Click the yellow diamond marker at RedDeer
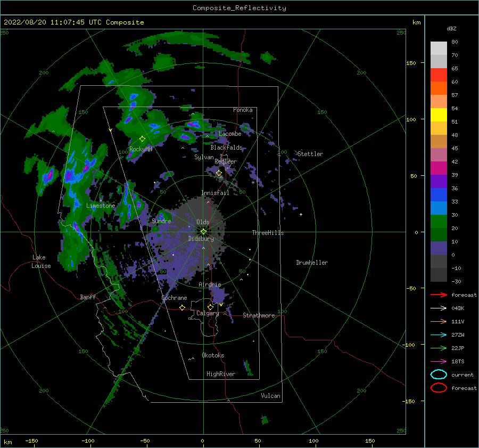Image resolution: width=479 pixels, height=448 pixels. pyautogui.click(x=219, y=173)
